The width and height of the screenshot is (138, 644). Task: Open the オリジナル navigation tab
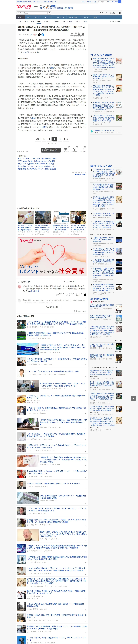[x=60, y=17]
